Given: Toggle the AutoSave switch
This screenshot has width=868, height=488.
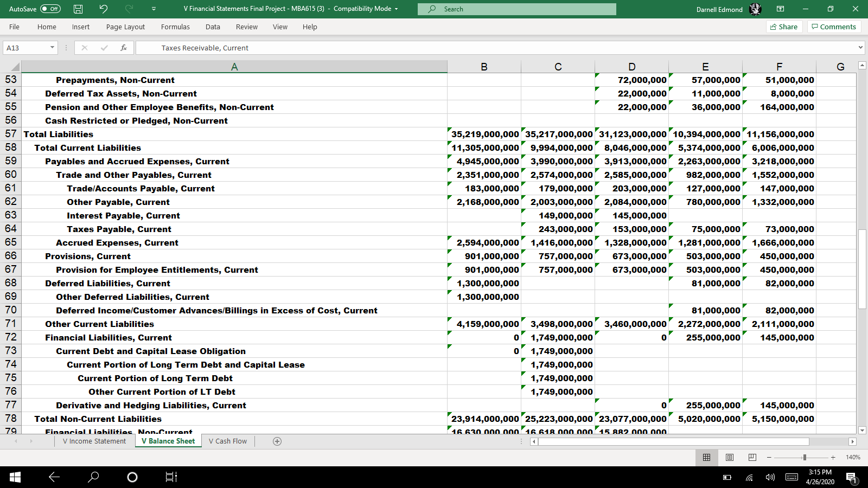Looking at the screenshot, I should pyautogui.click(x=50, y=9).
